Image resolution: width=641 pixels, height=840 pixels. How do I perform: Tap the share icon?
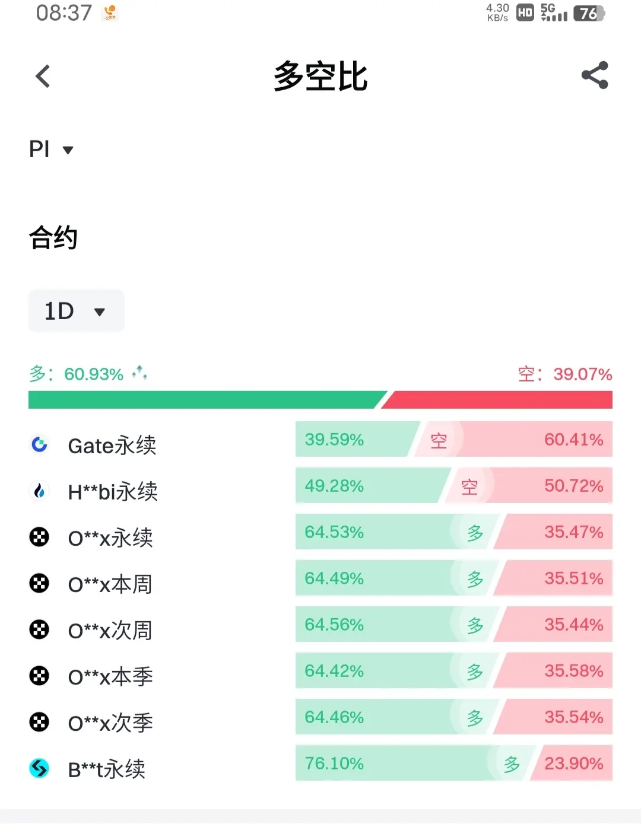[595, 75]
